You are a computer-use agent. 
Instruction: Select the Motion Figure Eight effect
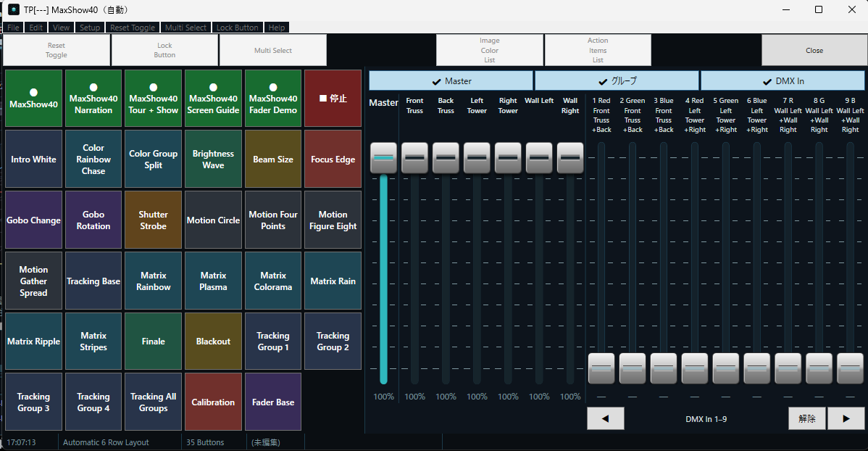click(x=333, y=220)
